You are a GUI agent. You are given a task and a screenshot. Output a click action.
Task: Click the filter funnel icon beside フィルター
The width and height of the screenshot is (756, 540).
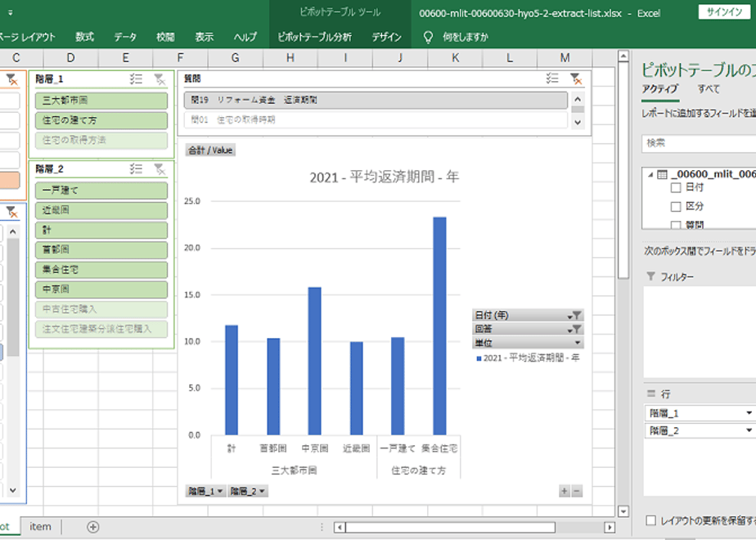coord(651,277)
